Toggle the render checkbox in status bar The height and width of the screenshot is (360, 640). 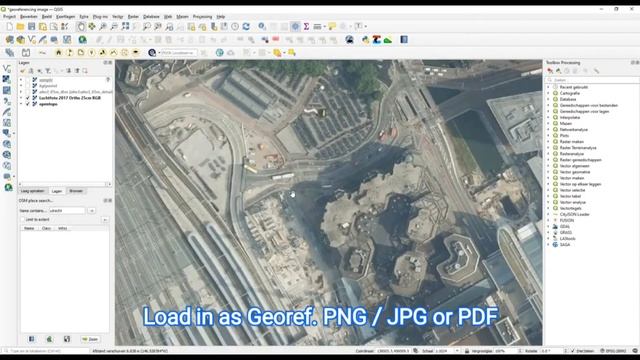(573, 351)
